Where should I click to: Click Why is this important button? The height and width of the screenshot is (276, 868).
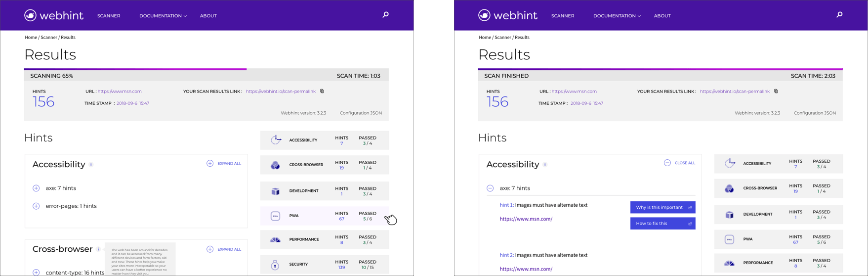tap(662, 207)
